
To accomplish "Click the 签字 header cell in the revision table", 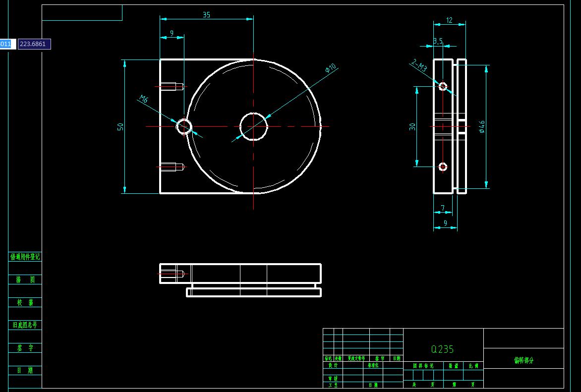I will 380,358.
